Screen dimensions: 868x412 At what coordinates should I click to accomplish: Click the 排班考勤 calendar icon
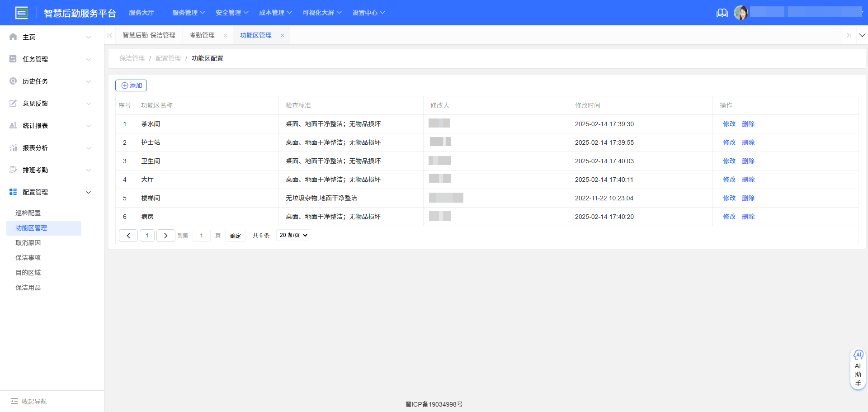coord(13,170)
